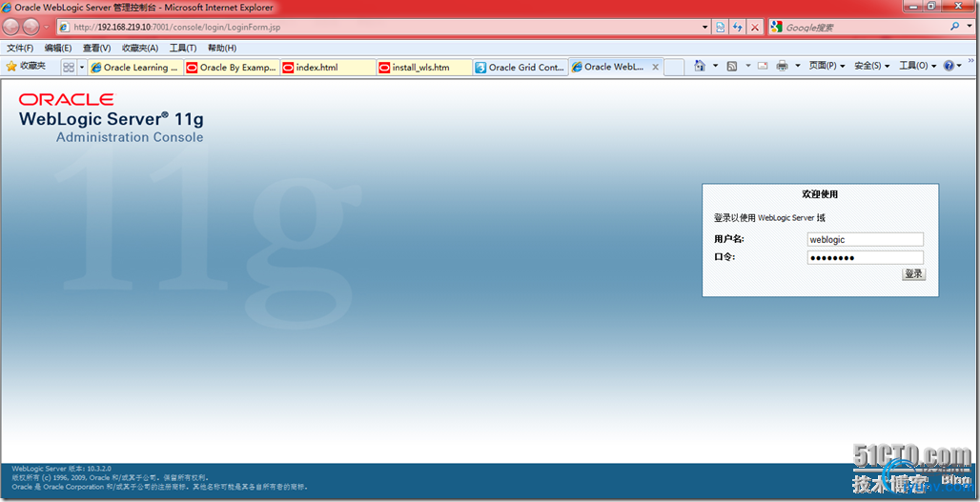The width and height of the screenshot is (980, 502).
Task: Switch to the install_wls.htm tab
Action: (x=424, y=68)
